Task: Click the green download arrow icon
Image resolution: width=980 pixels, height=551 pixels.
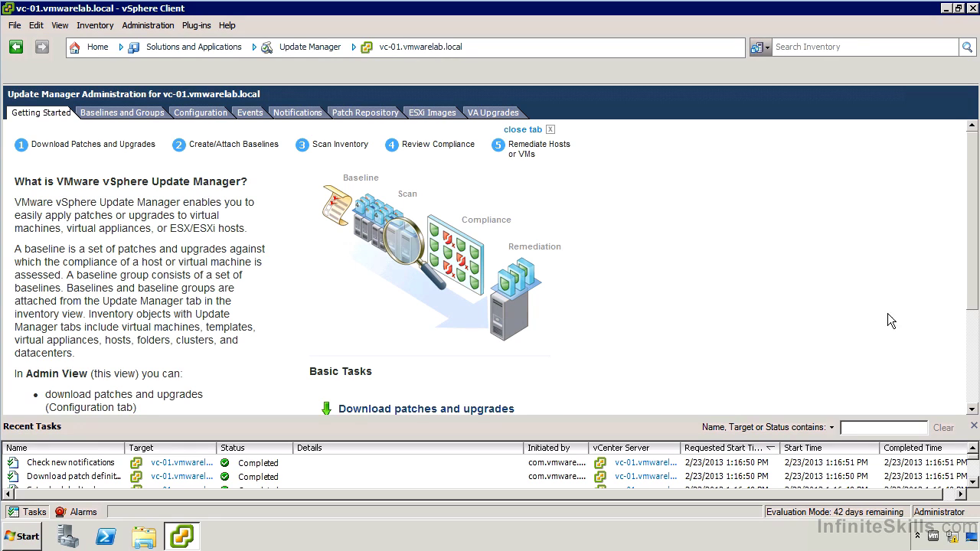Action: coord(326,409)
